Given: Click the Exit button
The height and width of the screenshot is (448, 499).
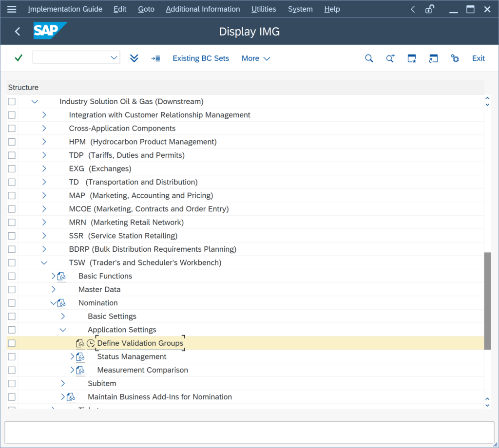Looking at the screenshot, I should tap(479, 58).
